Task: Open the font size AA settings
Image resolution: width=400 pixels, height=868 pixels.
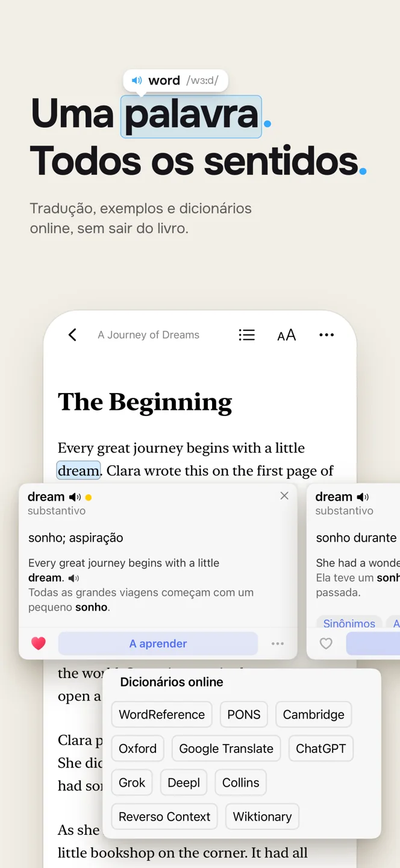Action: [x=287, y=335]
